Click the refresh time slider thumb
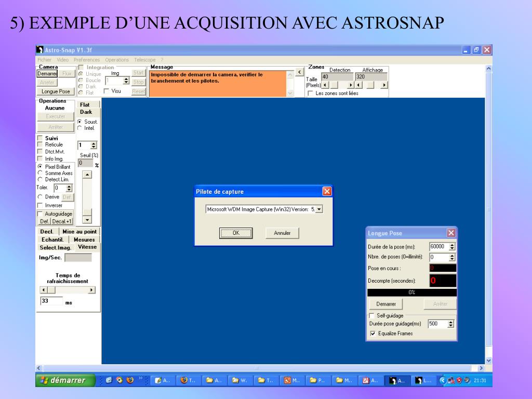 (51, 290)
